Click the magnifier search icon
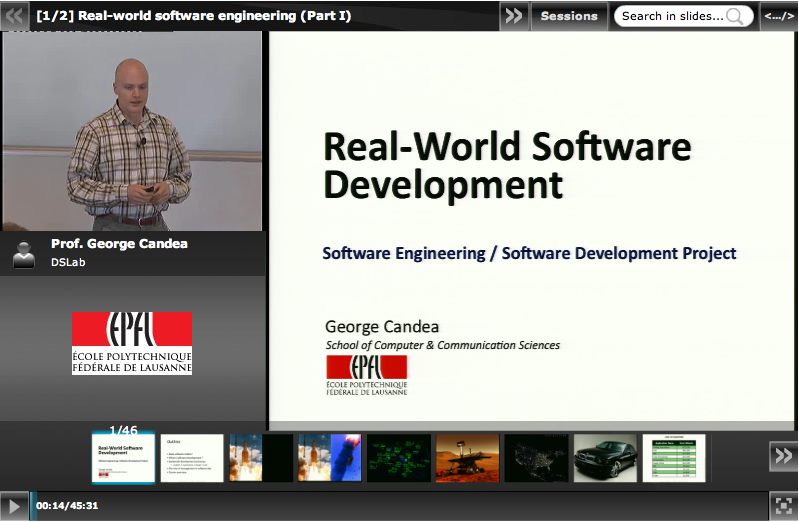Image resolution: width=799 pixels, height=522 pixels. (734, 16)
